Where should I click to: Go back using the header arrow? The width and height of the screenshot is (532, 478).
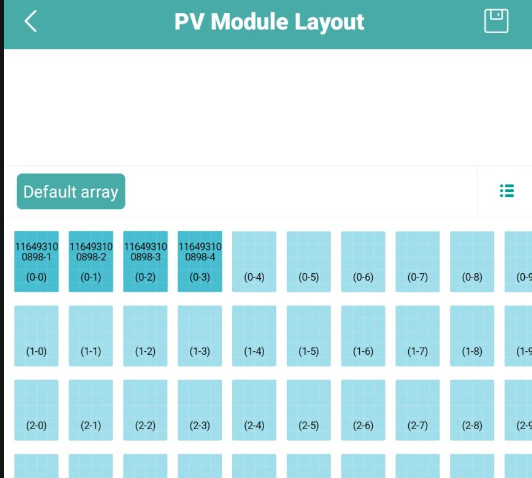[31, 21]
